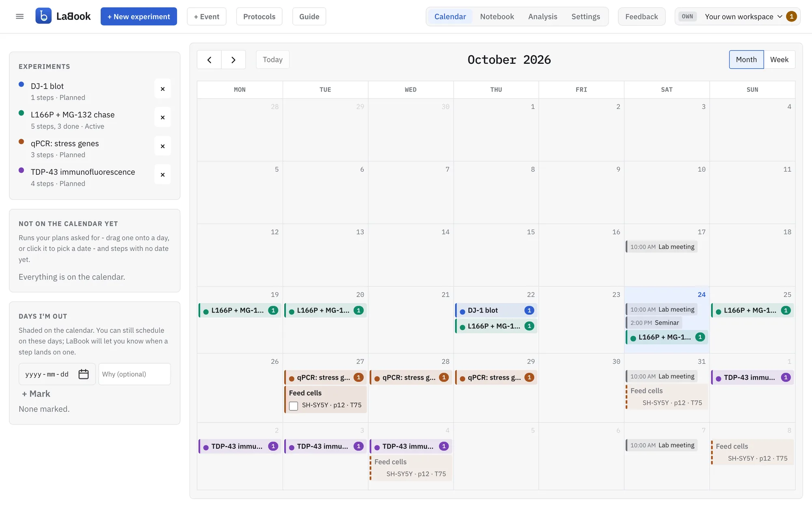Viewport: 812px width, 508px height.
Task: Open the Analysis tab
Action: (x=542, y=17)
